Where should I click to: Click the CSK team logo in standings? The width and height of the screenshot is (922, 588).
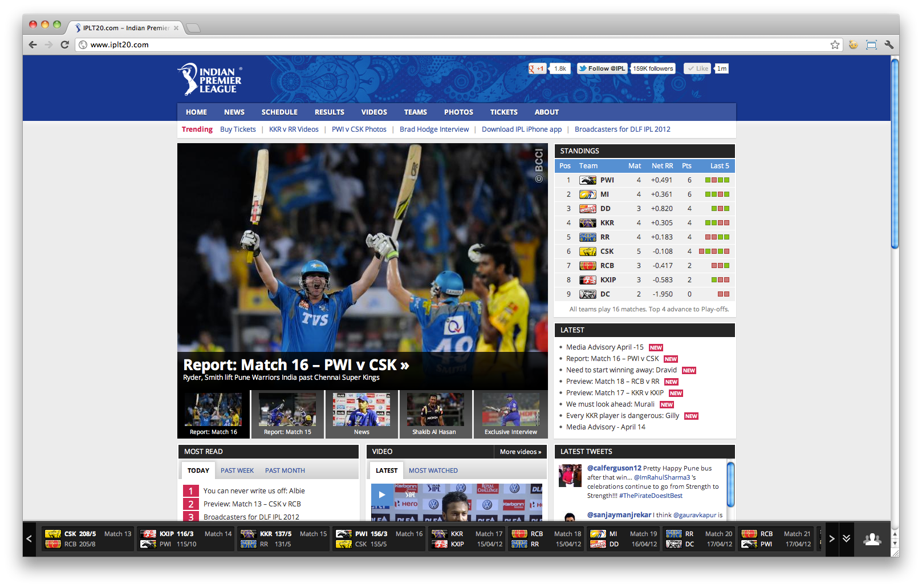(588, 252)
